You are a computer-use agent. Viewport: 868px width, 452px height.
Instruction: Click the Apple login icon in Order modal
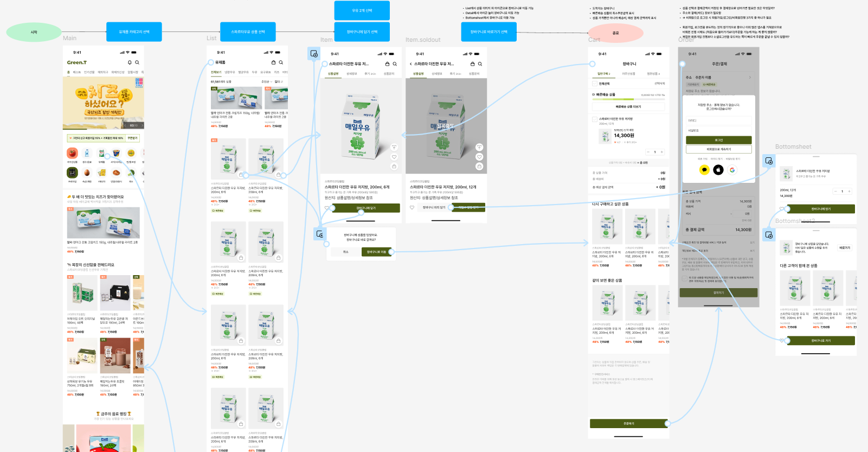pyautogui.click(x=718, y=170)
